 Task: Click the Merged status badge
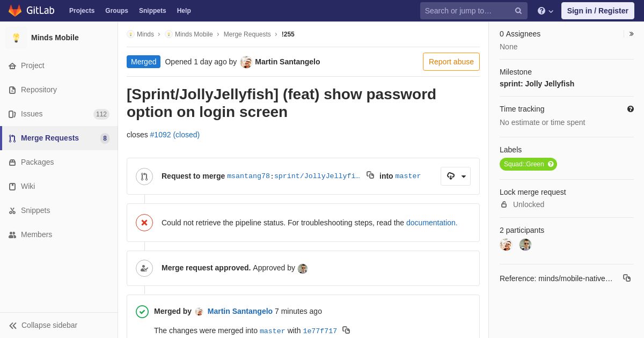point(143,62)
